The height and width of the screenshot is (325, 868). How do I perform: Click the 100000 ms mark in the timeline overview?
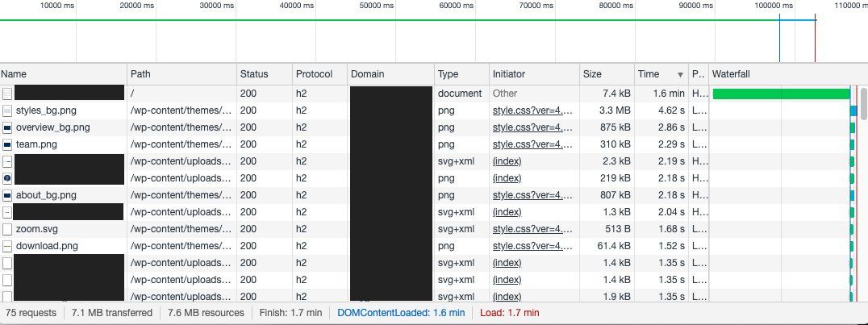point(774,6)
